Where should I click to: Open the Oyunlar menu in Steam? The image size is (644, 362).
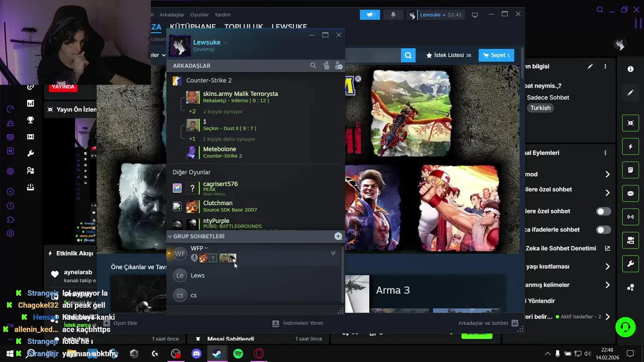pyautogui.click(x=199, y=15)
